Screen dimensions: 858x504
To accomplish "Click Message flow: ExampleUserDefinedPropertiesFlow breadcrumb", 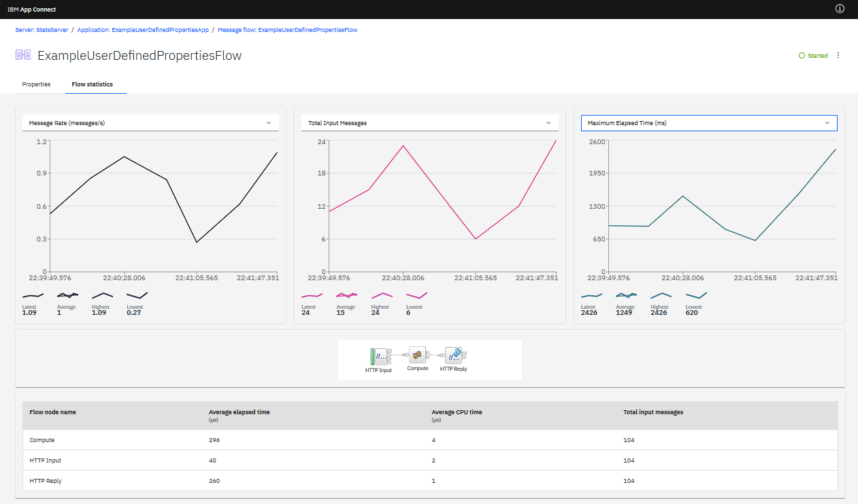I will coord(287,30).
